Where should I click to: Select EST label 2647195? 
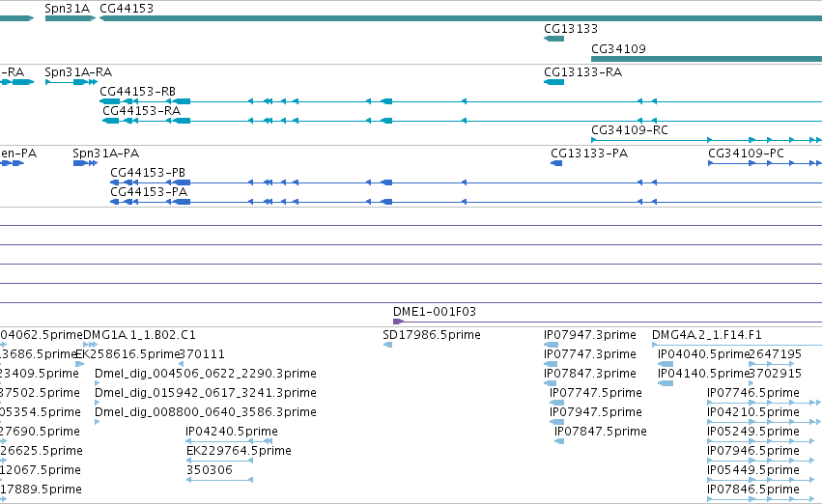(x=776, y=354)
